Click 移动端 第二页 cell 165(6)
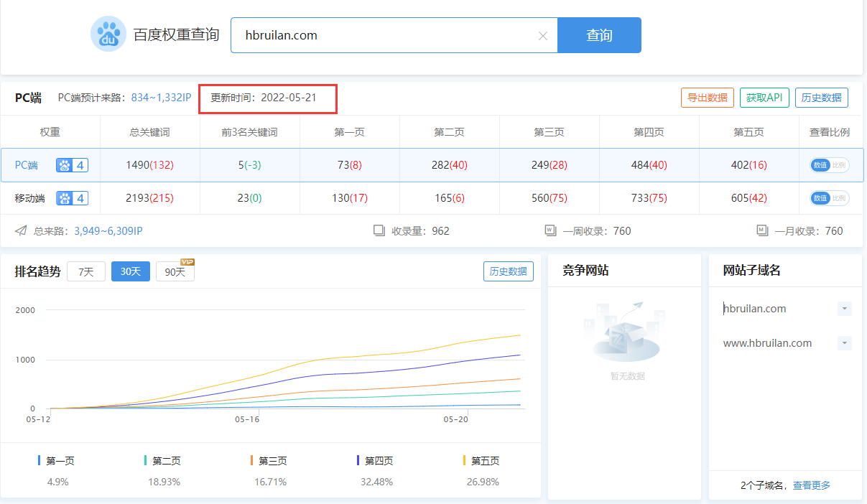867x504 pixels. click(449, 198)
